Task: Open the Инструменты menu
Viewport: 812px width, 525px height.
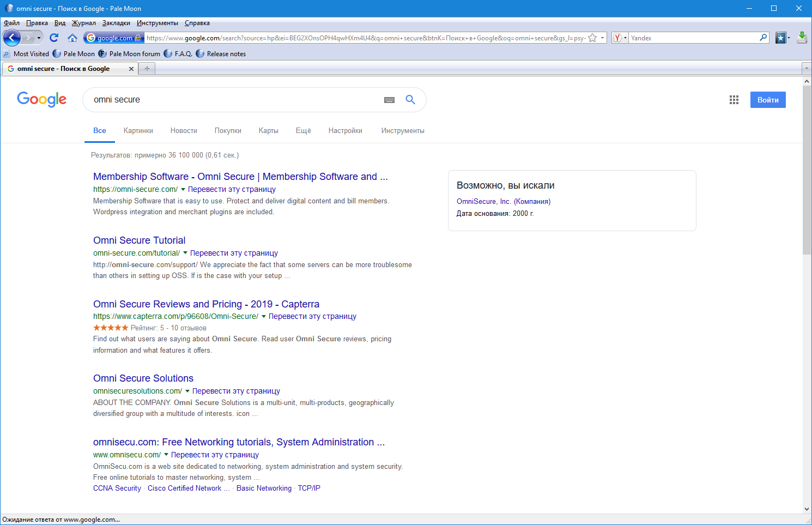Action: (x=157, y=23)
